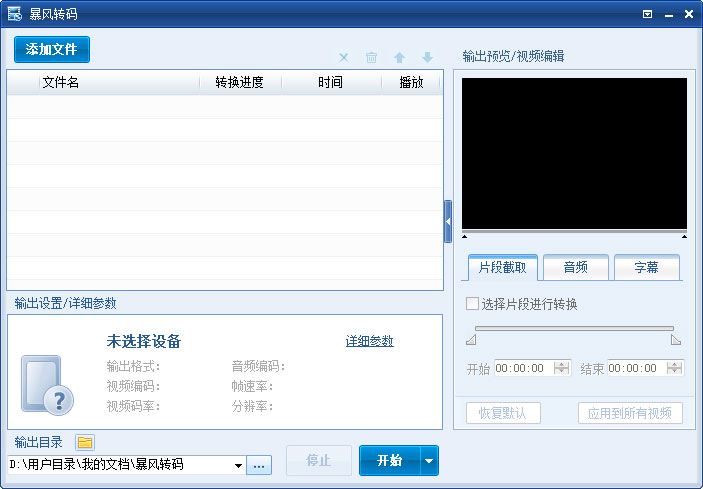
Task: Switch to the 字幕 tab
Action: pyautogui.click(x=645, y=268)
